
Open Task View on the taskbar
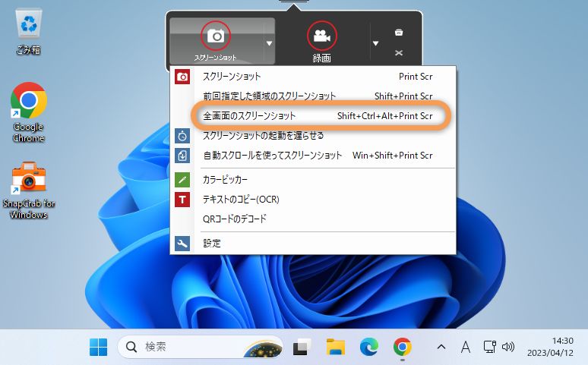click(302, 347)
